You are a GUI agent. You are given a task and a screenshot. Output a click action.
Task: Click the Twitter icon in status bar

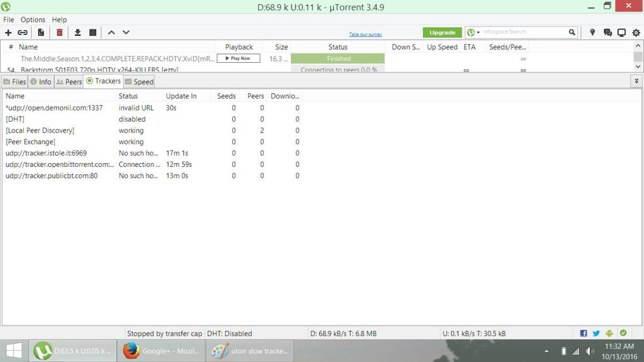tap(596, 334)
